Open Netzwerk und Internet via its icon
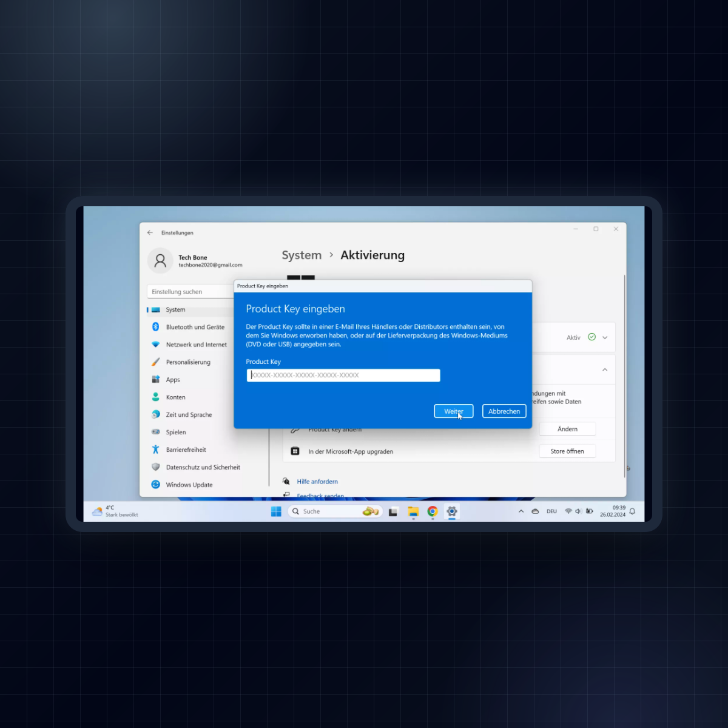Viewport: 728px width, 728px height. click(156, 345)
